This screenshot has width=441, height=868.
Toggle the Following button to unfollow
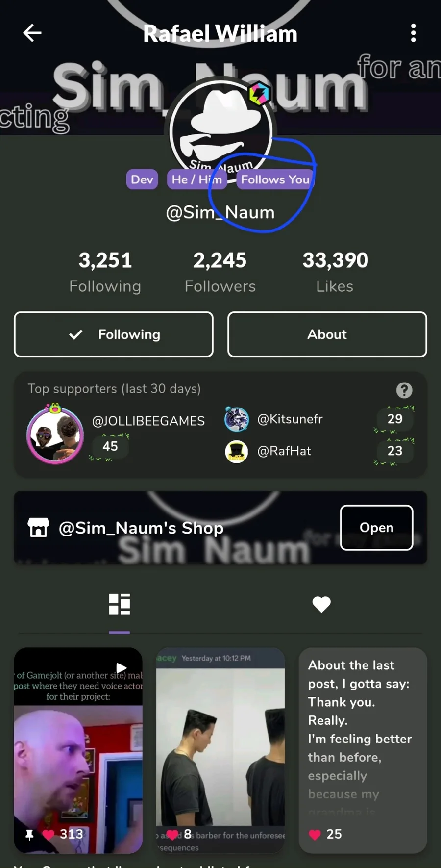[114, 334]
